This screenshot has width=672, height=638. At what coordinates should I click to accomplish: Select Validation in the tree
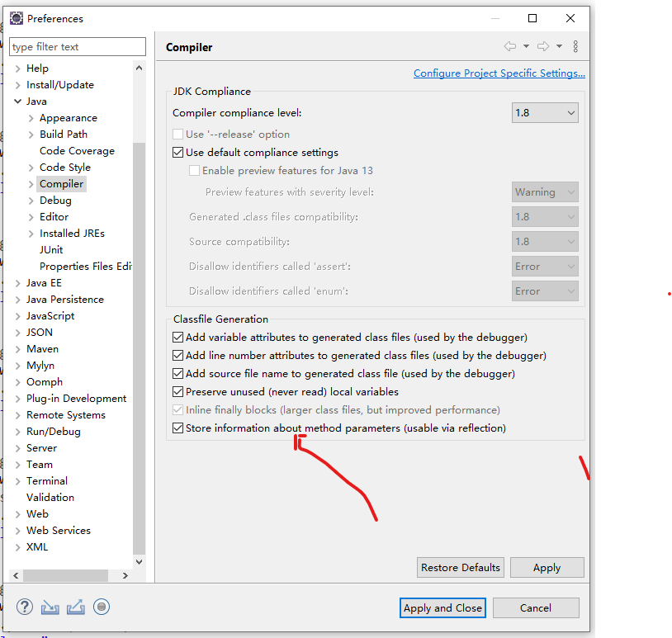50,497
